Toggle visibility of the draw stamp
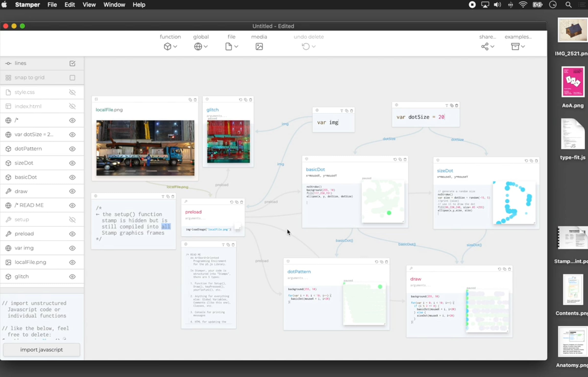Viewport: 588px width, 377px height. 72,191
